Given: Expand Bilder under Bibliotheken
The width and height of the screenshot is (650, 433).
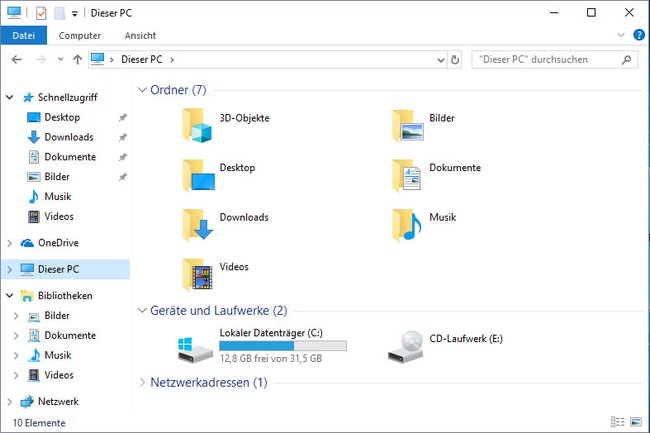Looking at the screenshot, I should coord(16,316).
